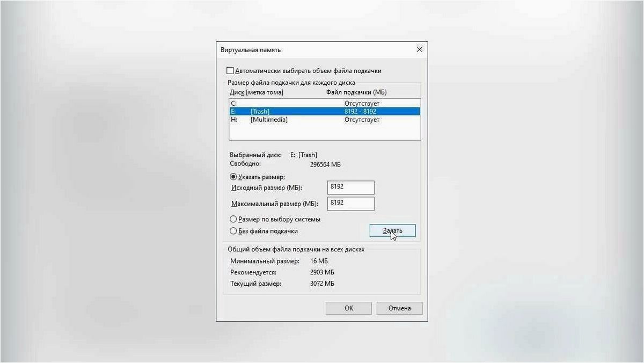This screenshot has height=363, width=644.
Task: Focus the 'Исходный размер (МБ)' input field
Action: 350,187
